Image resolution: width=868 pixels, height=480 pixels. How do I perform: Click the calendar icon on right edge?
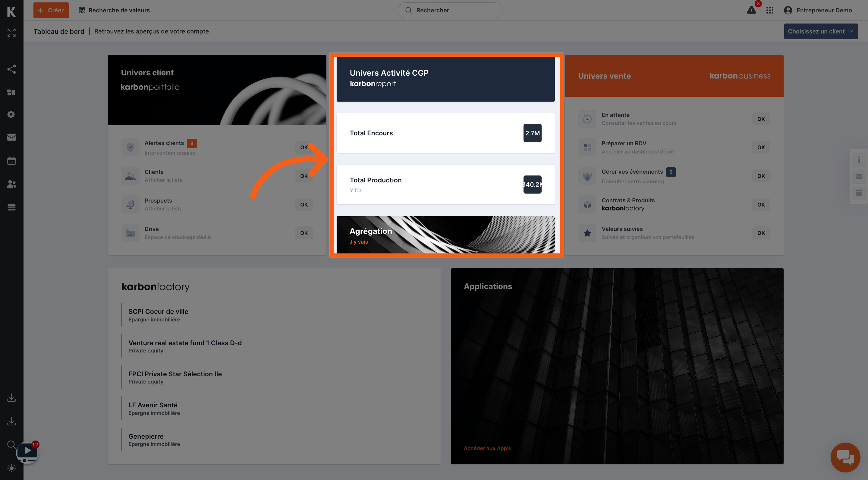click(x=859, y=192)
